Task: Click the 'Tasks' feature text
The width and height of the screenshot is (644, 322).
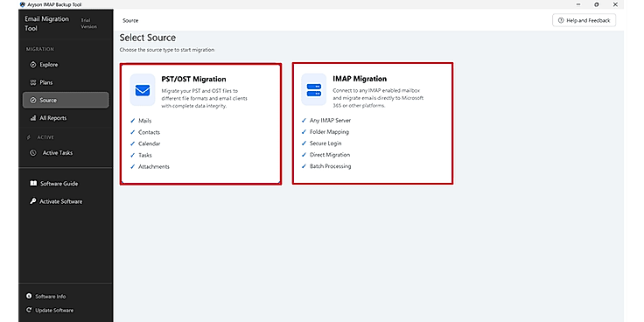Action: [x=145, y=155]
